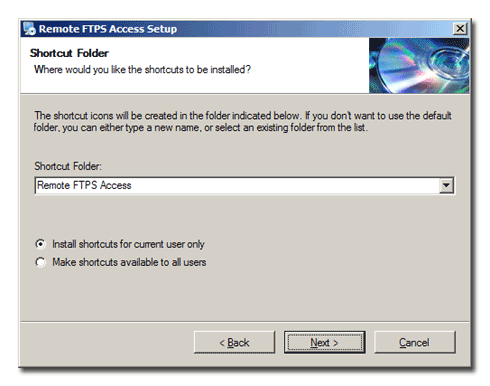Screen dimensions: 490x386
Task: Go back with the Back button
Action: [x=234, y=342]
